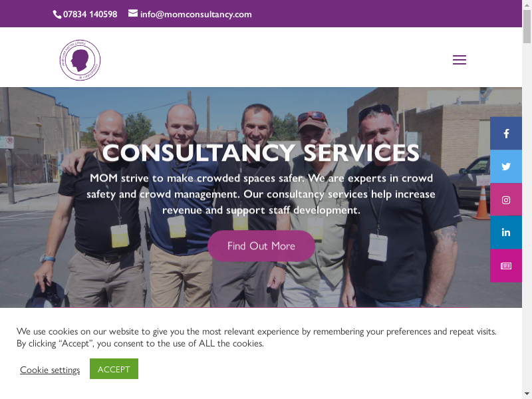This screenshot has width=532, height=399.
Task: Open the Facebook social sidebar icon
Action: coord(506,134)
